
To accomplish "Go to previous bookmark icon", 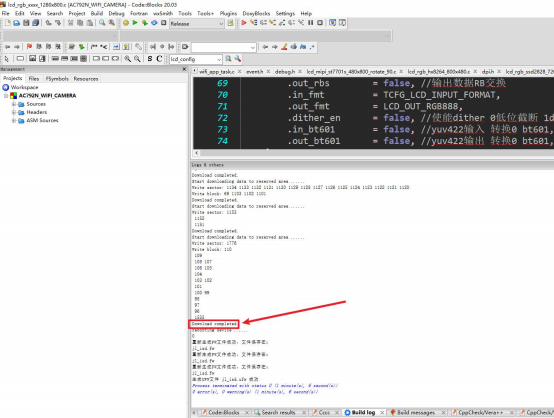I will click(x=39, y=47).
